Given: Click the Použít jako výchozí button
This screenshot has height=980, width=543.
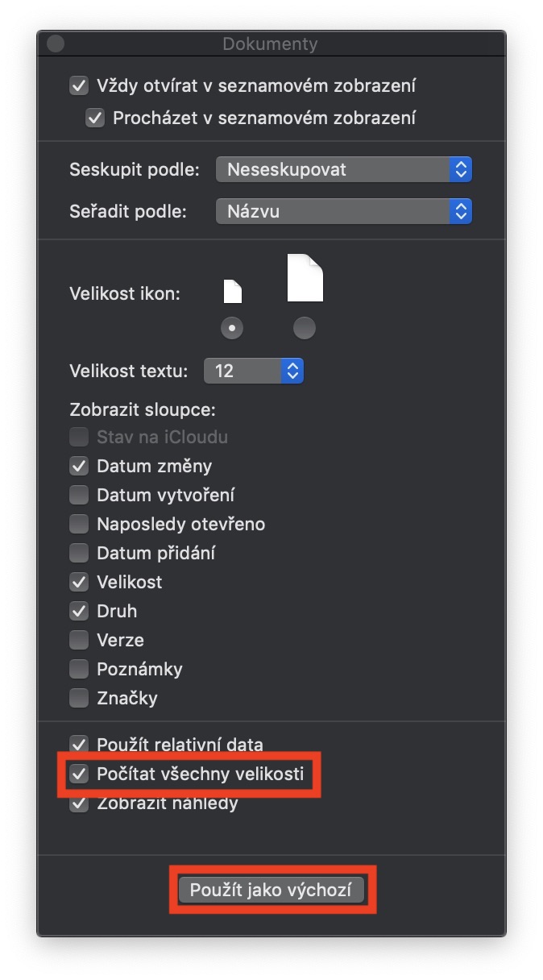Looking at the screenshot, I should (x=271, y=891).
